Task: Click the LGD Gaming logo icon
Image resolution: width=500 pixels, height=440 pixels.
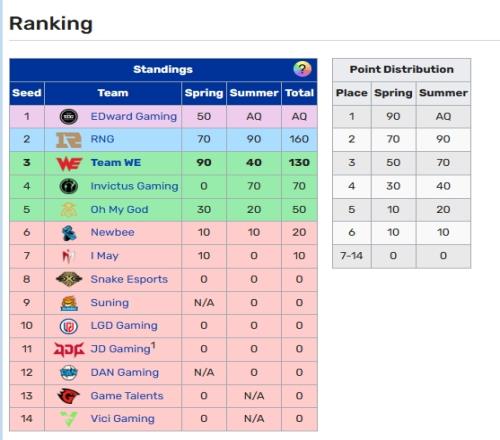Action: [69, 326]
